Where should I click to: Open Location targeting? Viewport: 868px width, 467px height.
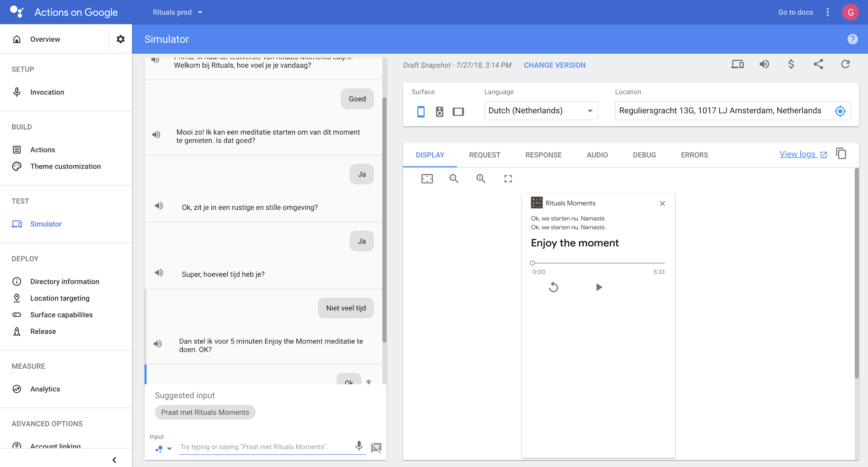pos(60,298)
